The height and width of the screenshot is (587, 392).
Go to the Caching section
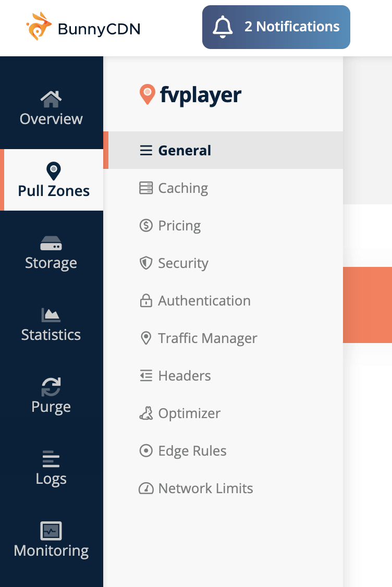click(x=223, y=188)
